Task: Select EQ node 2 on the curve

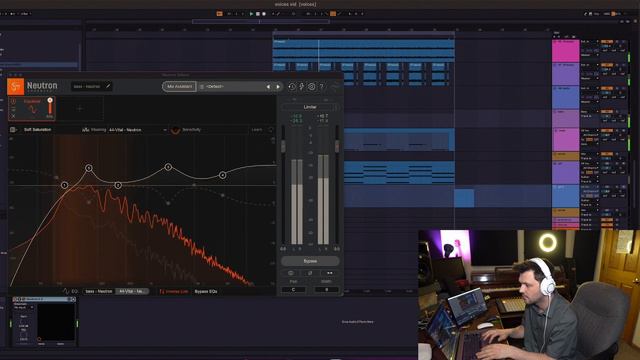Action: [118, 185]
